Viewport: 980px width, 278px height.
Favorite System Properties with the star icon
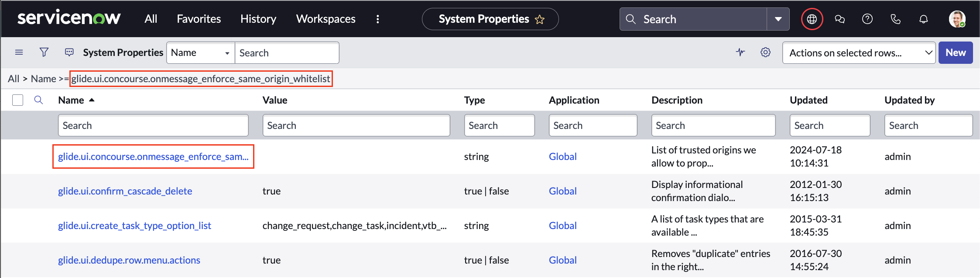click(540, 19)
